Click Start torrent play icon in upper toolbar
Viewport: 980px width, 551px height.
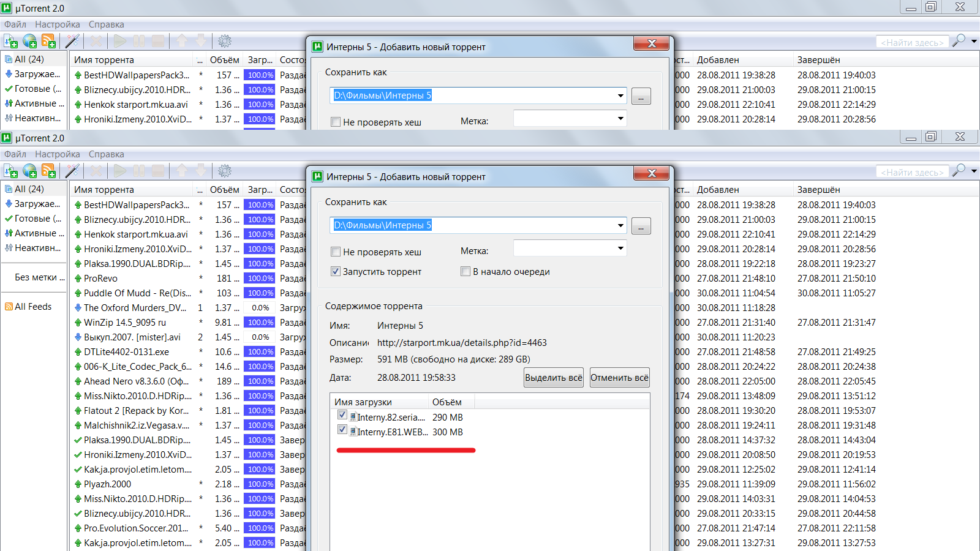pos(120,41)
